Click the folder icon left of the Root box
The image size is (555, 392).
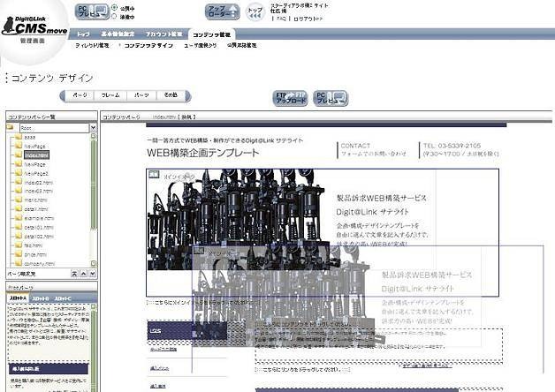coord(10,127)
